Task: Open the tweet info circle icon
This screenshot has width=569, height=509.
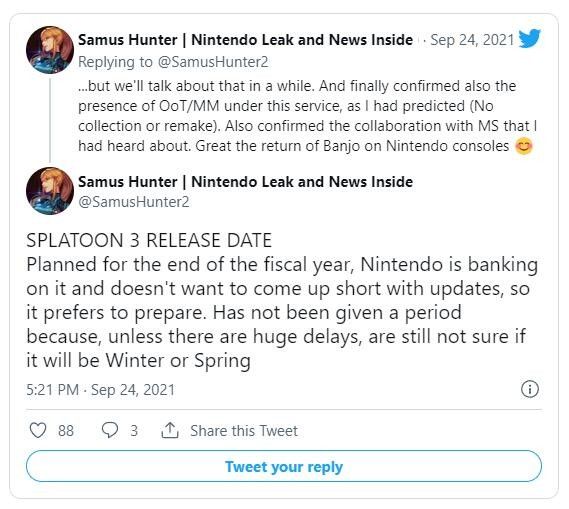Action: 530,389
